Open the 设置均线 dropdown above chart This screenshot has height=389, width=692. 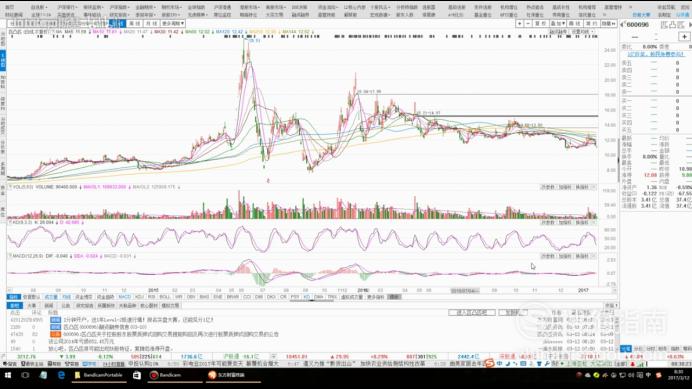click(x=582, y=32)
